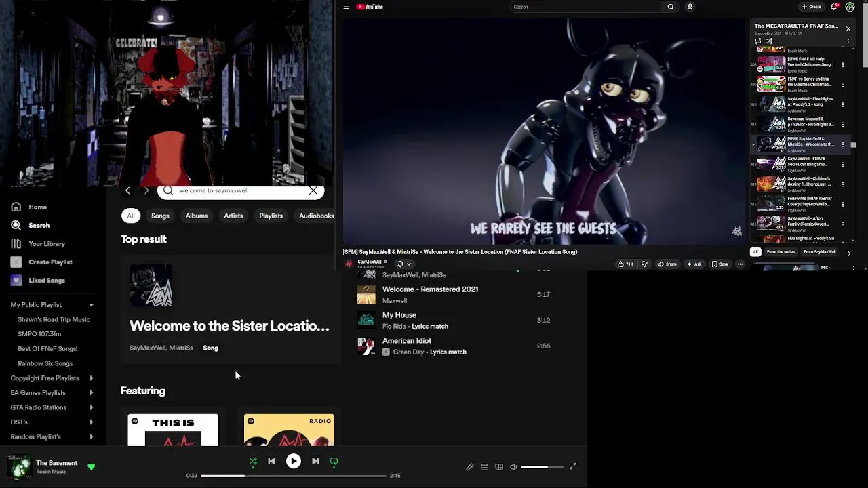
Task: Seek within Spotify song progress bar
Action: (293, 476)
